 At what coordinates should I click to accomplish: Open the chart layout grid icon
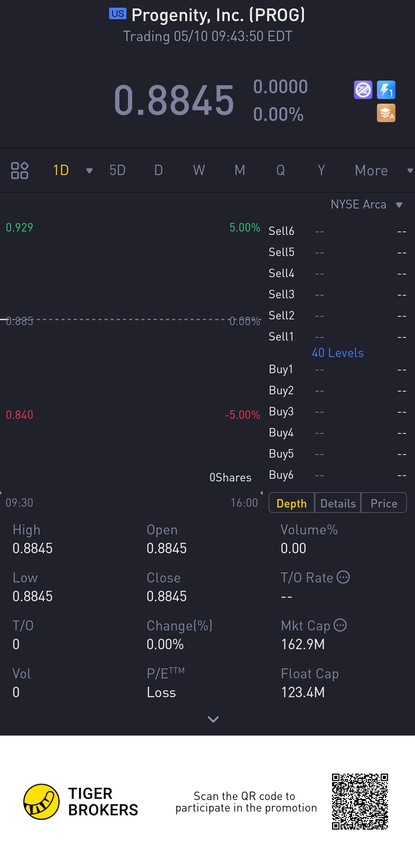pyautogui.click(x=20, y=170)
